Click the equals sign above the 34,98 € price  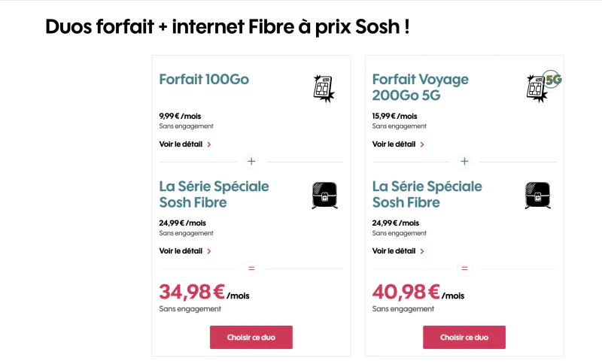pos(251,268)
